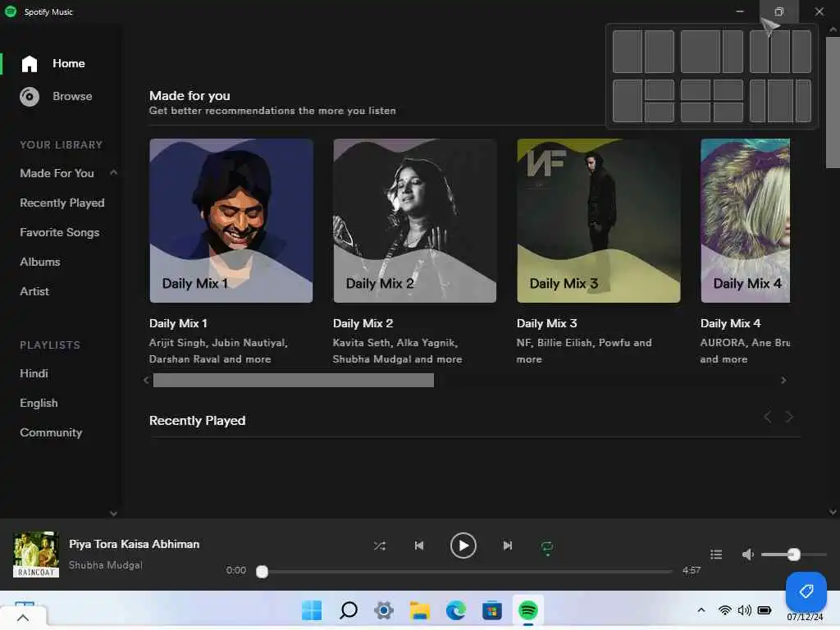Open Artist in library

click(34, 291)
